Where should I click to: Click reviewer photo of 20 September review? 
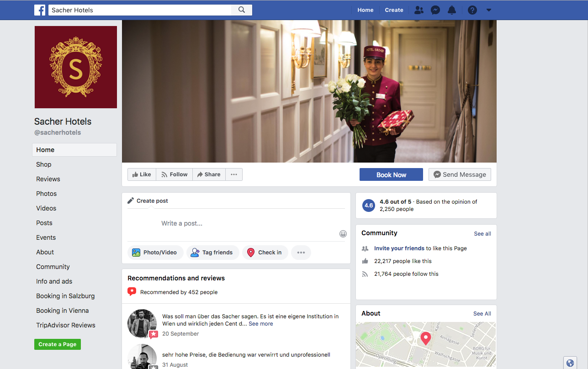tap(142, 323)
